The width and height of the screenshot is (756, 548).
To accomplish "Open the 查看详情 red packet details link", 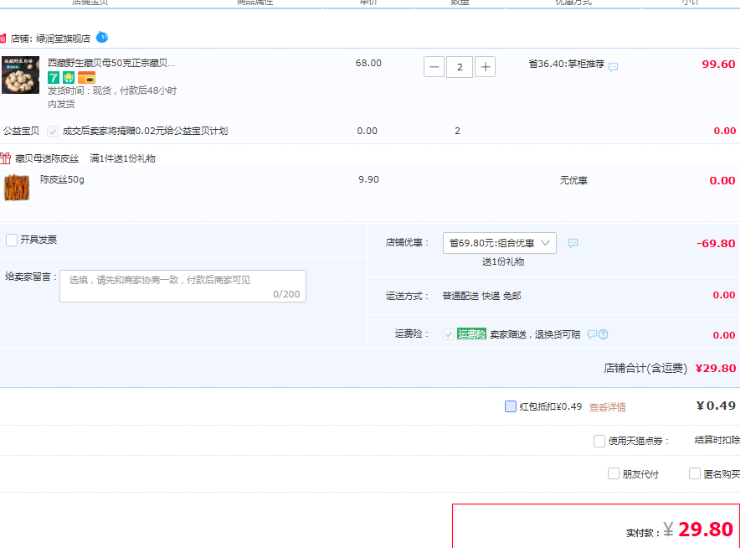I will (x=608, y=407).
